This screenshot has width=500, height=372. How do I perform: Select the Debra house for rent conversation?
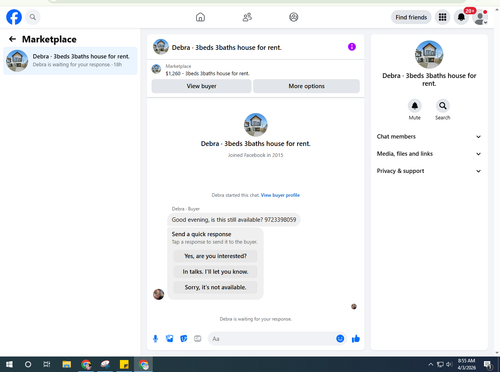click(70, 61)
